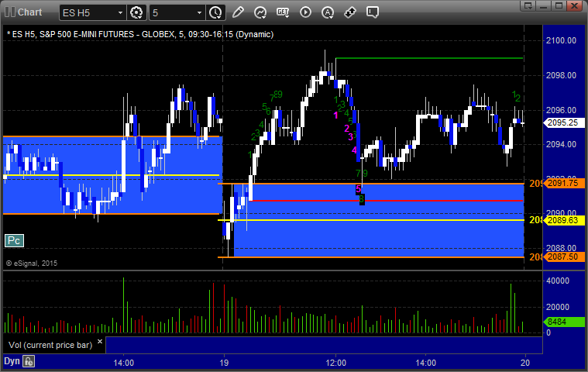Click the 40000 volume axis label
588x372 pixels.
pos(558,281)
